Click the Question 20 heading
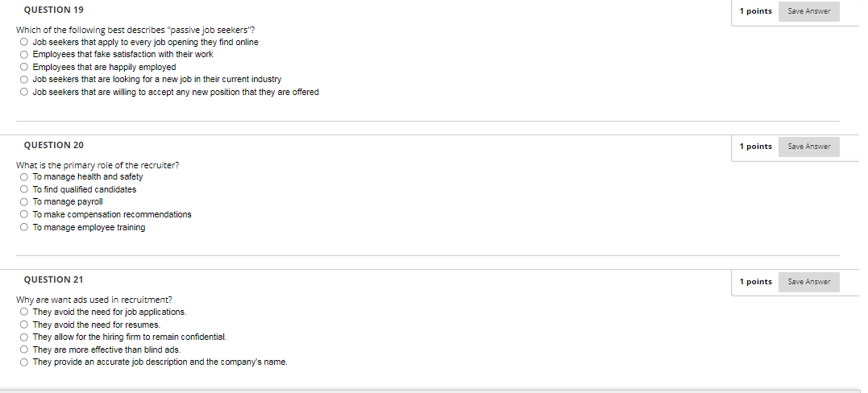The width and height of the screenshot is (868, 393). (54, 145)
